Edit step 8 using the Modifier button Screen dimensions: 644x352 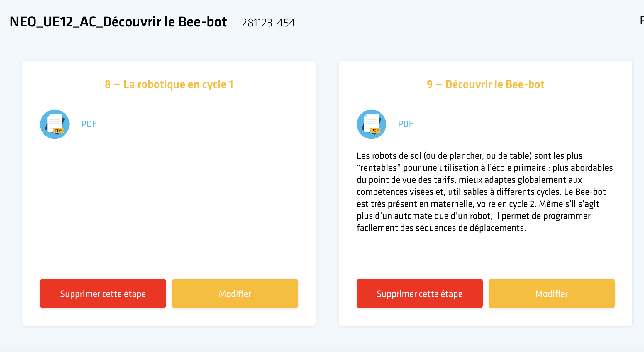pyautogui.click(x=235, y=293)
